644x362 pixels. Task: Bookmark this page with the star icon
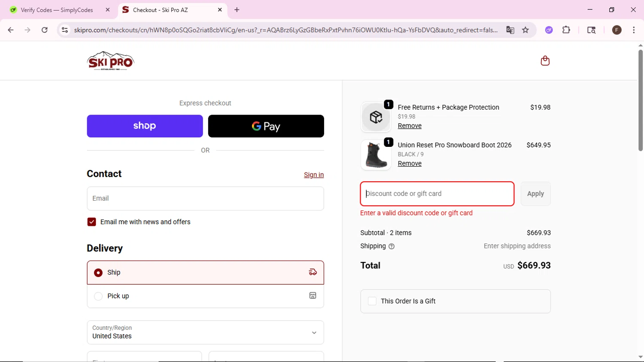526,30
